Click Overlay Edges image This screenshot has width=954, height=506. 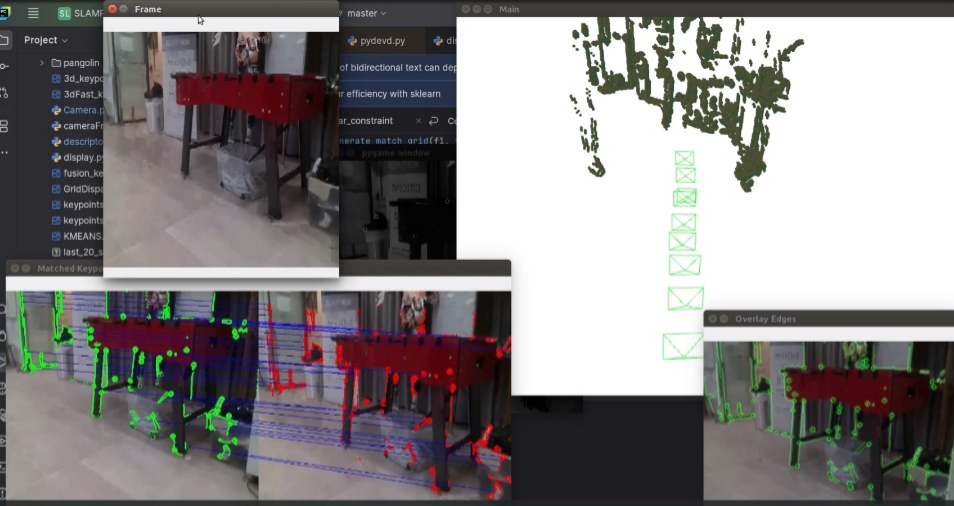click(x=829, y=421)
